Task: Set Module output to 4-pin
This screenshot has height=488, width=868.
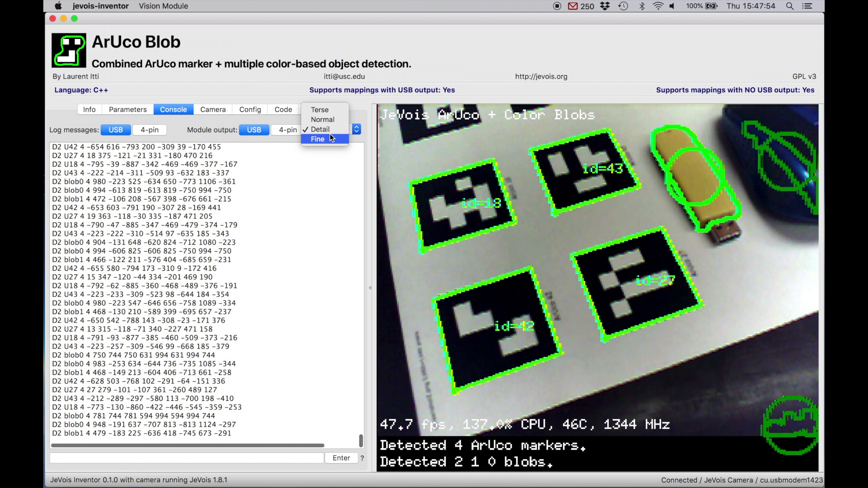Action: [x=288, y=130]
